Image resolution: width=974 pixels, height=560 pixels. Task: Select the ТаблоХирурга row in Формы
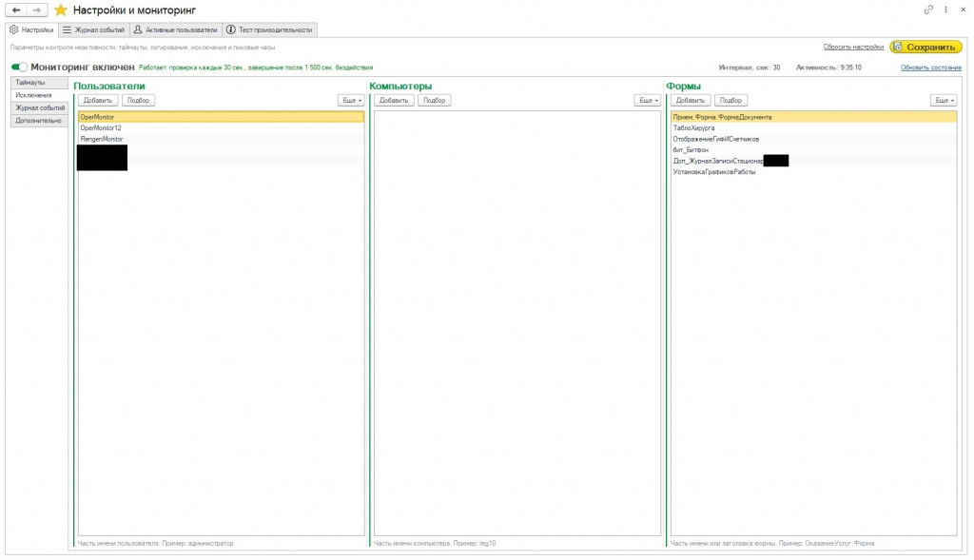pyautogui.click(x=813, y=128)
